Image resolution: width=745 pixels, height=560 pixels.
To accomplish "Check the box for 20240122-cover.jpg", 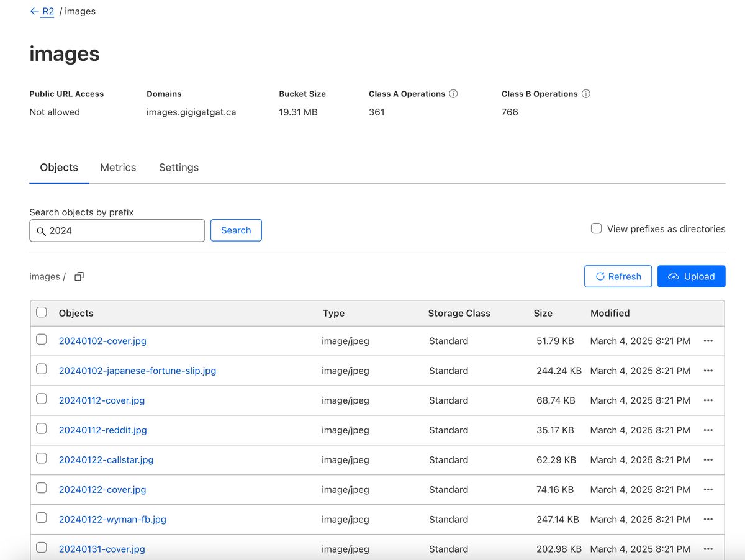I will pyautogui.click(x=41, y=488).
